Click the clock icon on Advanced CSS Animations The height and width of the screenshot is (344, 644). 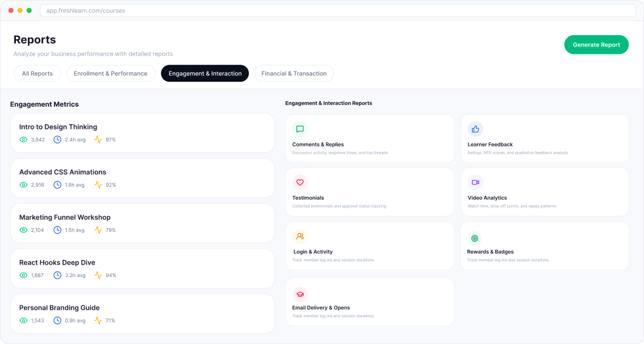57,184
